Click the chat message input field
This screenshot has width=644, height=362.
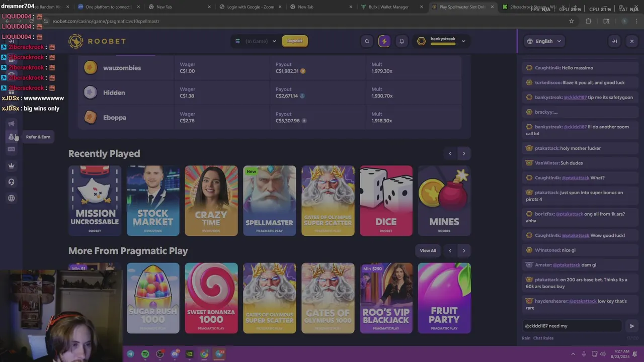pos(571,326)
